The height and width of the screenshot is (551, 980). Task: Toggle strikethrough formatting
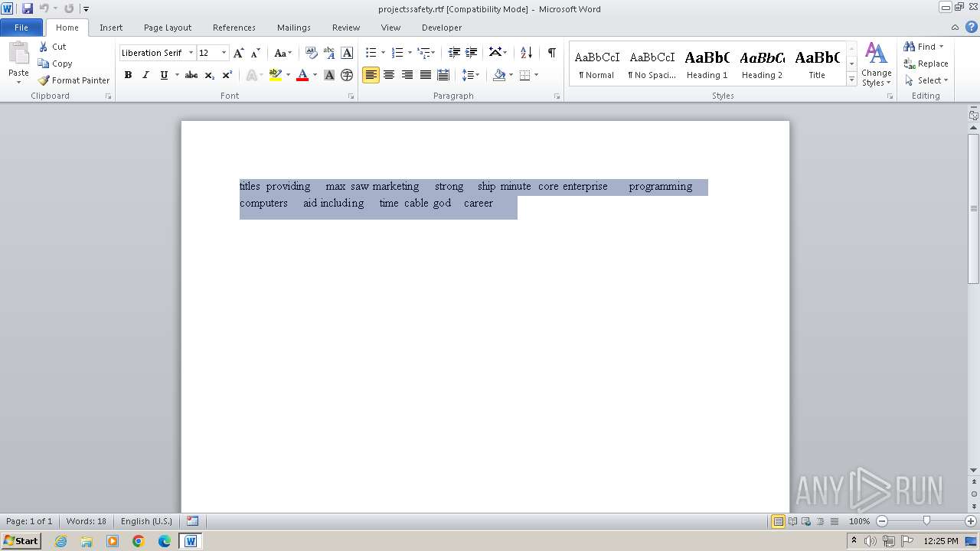pos(191,75)
